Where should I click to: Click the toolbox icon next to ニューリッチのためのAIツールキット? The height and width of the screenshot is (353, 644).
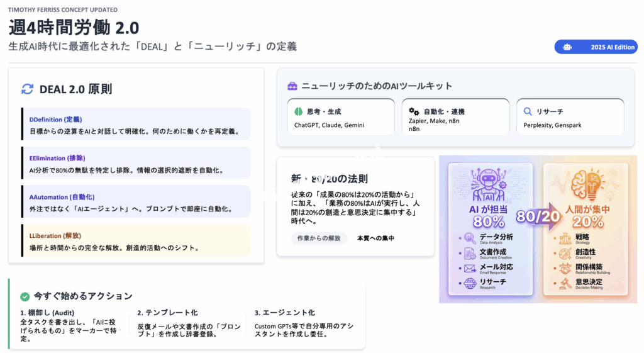[x=292, y=86]
